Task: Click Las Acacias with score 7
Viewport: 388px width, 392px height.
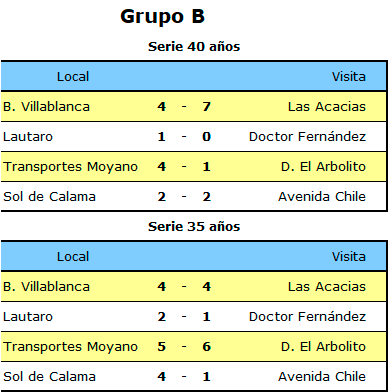Action: (327, 107)
